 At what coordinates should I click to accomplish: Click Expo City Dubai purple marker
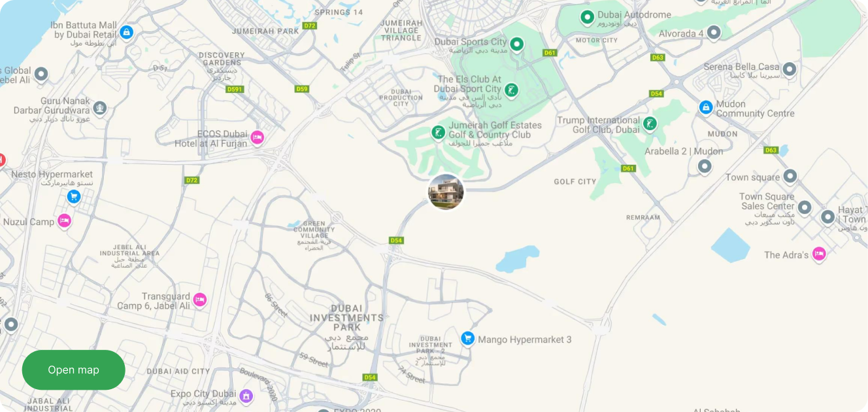[x=246, y=396]
